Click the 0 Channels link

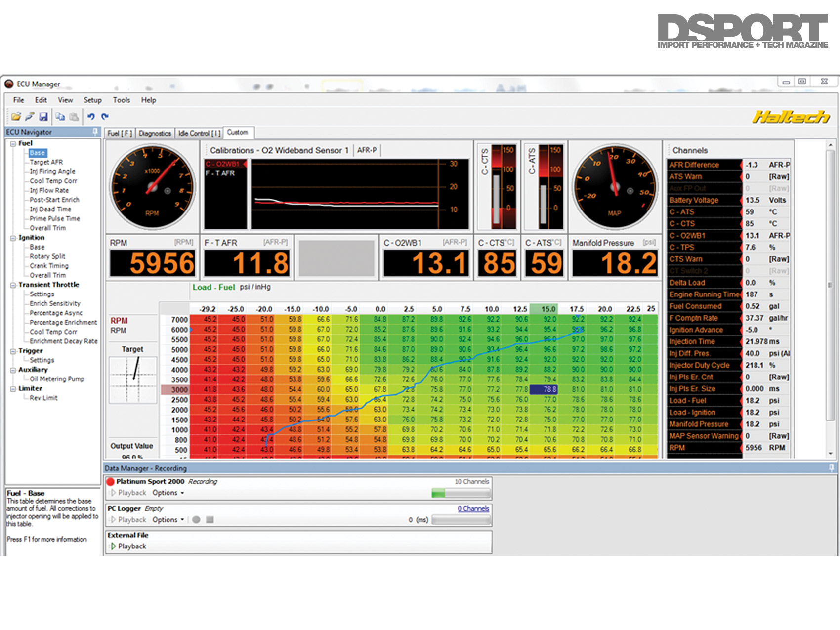[473, 508]
